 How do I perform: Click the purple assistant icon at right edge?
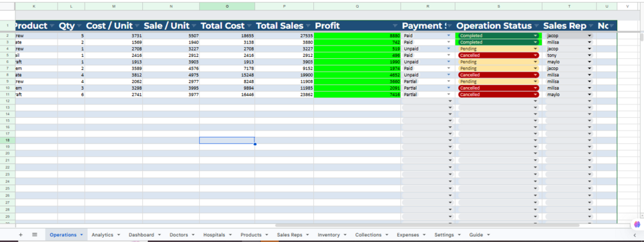637,224
